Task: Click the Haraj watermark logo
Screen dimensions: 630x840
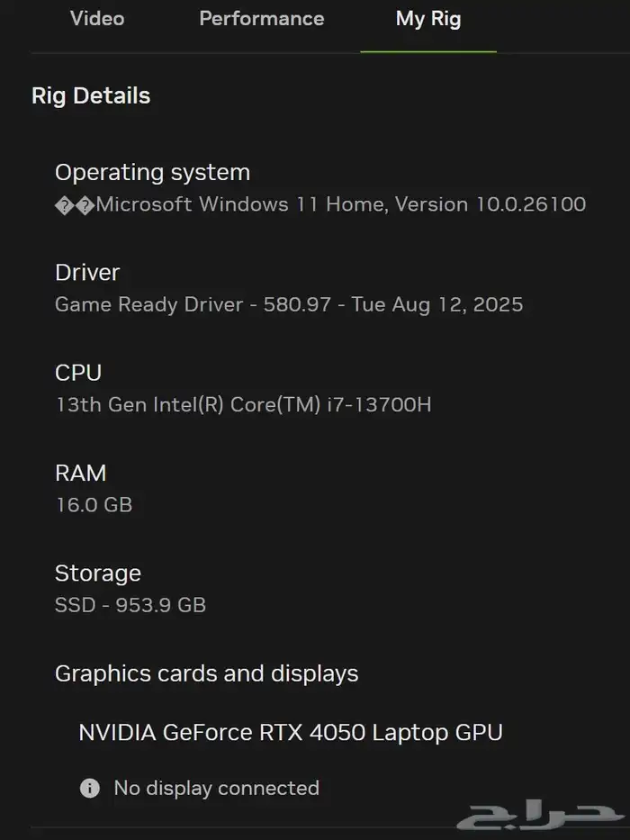Action: pyautogui.click(x=541, y=817)
